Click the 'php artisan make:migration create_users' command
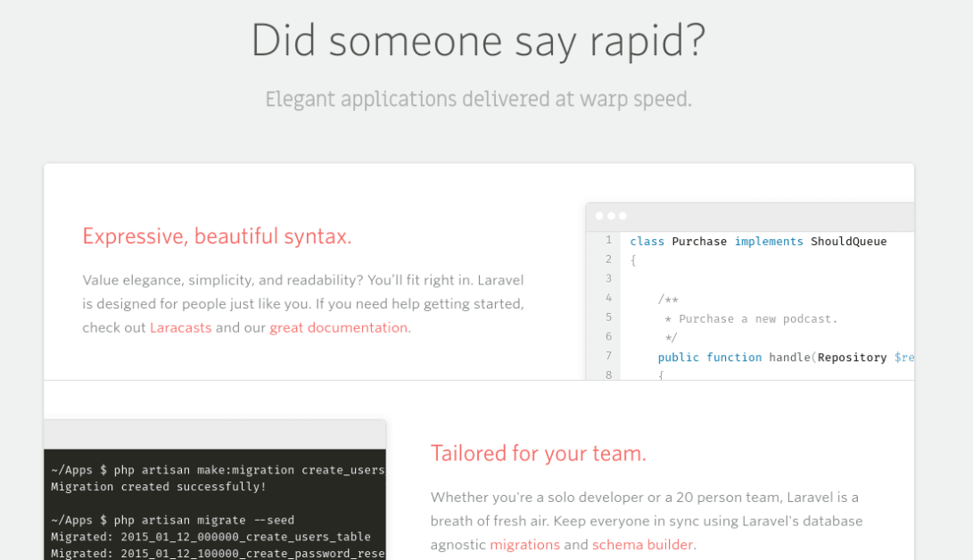 coord(250,470)
